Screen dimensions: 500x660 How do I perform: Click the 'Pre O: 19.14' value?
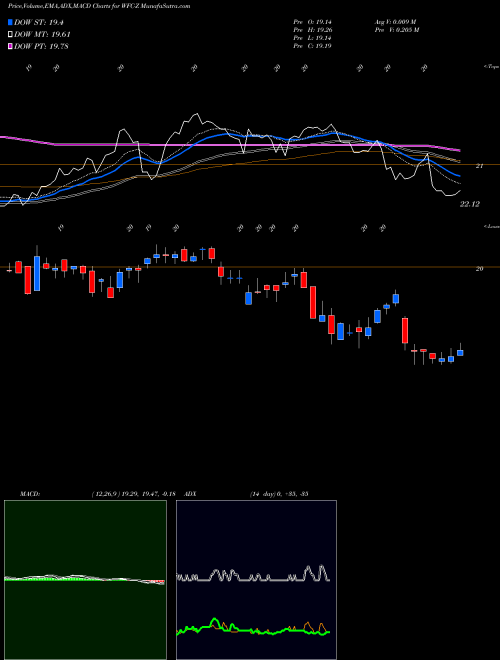click(313, 22)
